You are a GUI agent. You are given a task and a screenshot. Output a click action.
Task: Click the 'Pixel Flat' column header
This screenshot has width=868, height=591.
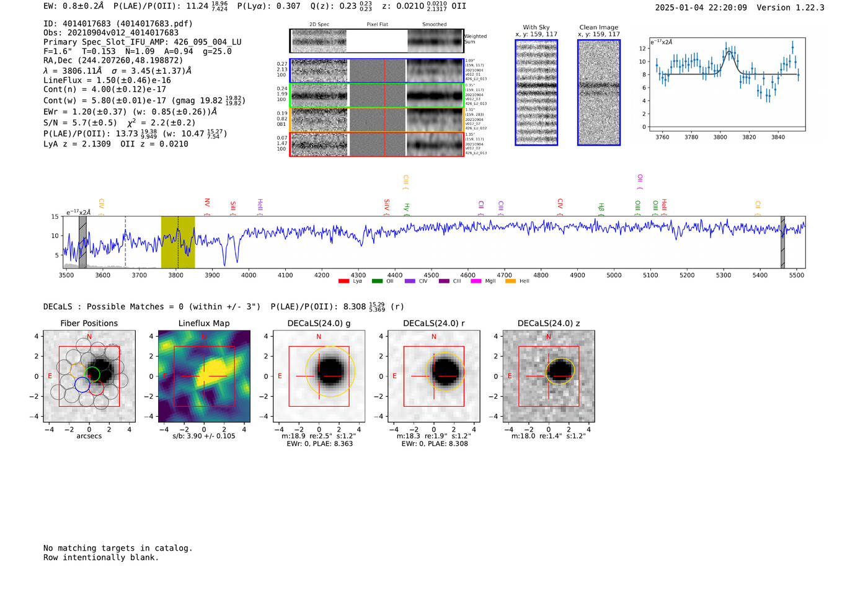coord(377,25)
